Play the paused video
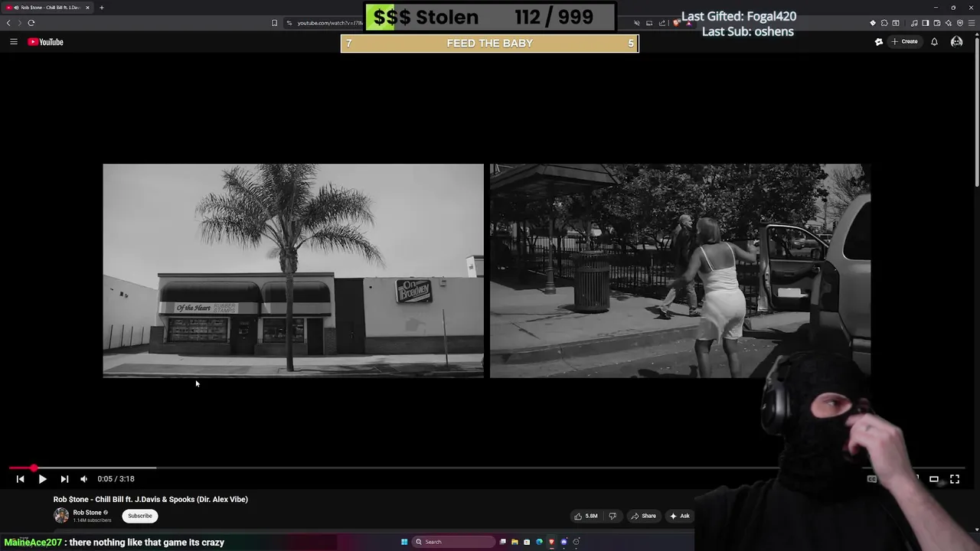Screen dimensions: 980x551 point(42,479)
